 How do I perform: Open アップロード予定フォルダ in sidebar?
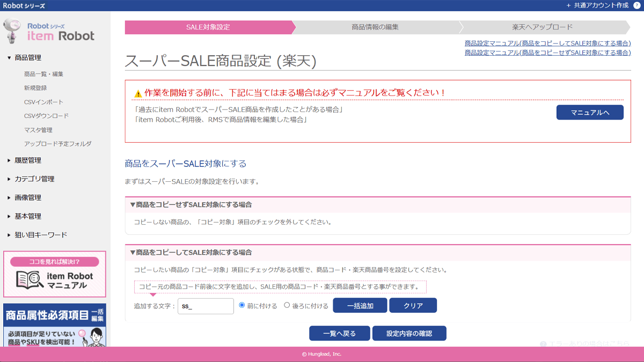(x=57, y=144)
